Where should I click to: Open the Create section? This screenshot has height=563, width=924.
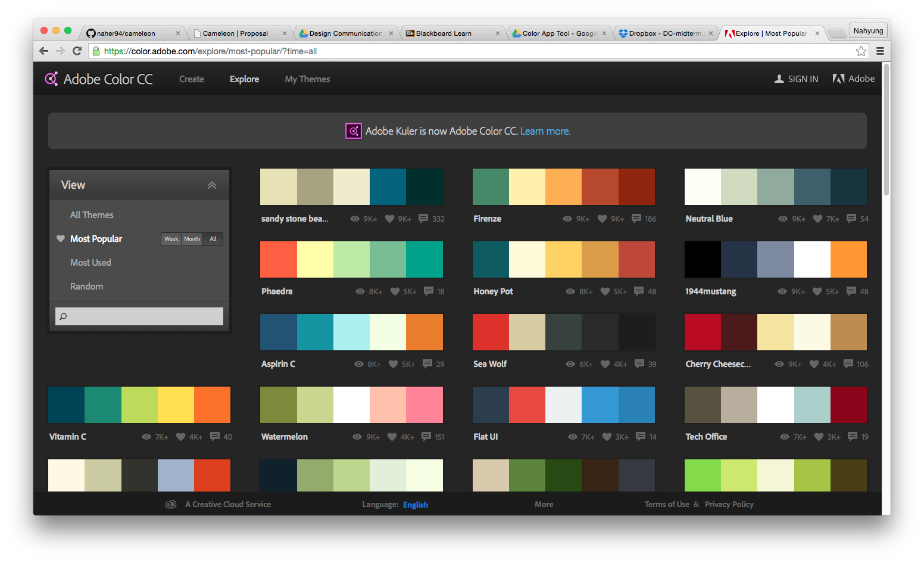click(192, 79)
